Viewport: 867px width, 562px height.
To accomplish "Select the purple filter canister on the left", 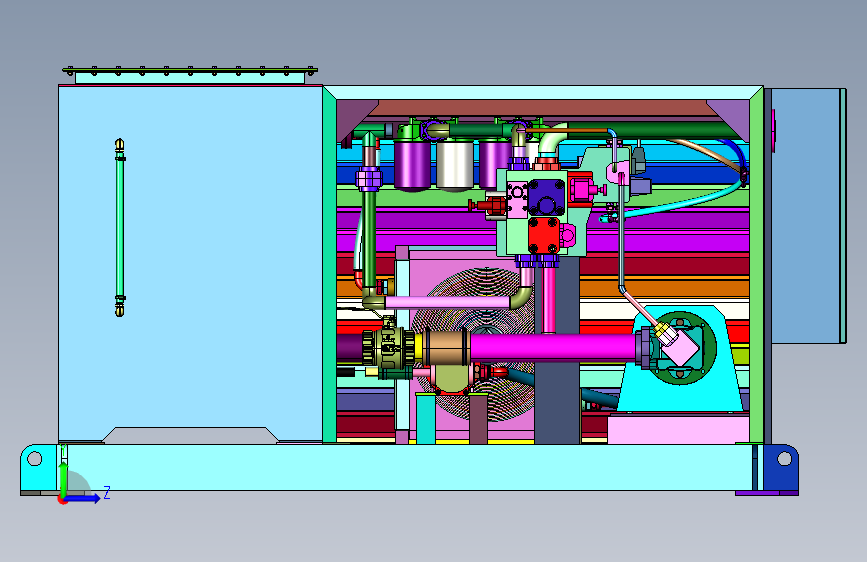I will tap(412, 165).
